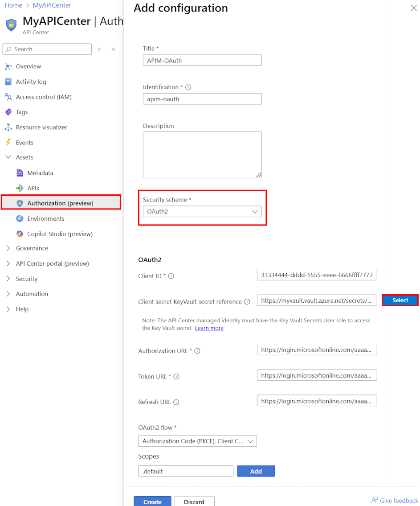Screen dimensions: 420x506
Task: Click the Access control (IAM) icon
Action: [8, 97]
